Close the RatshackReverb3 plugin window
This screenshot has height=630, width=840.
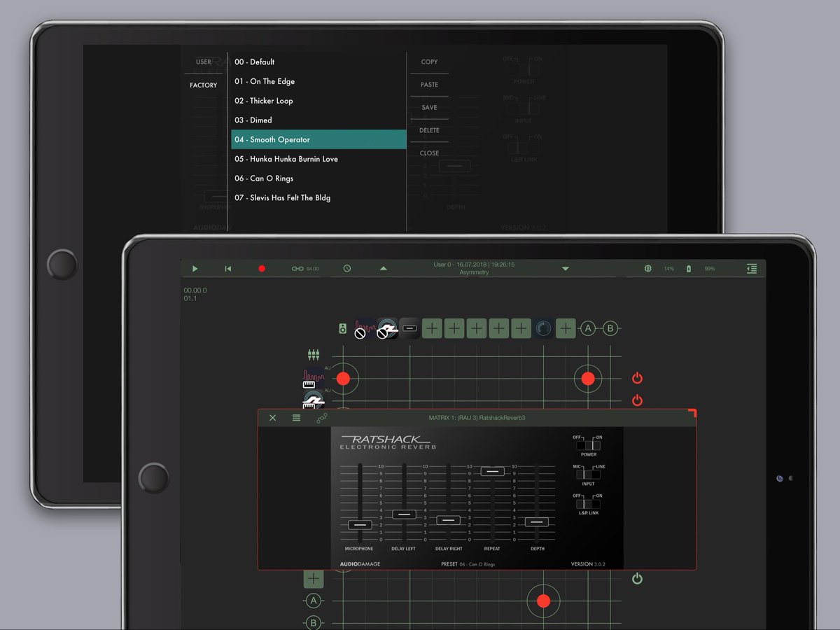coord(273,418)
